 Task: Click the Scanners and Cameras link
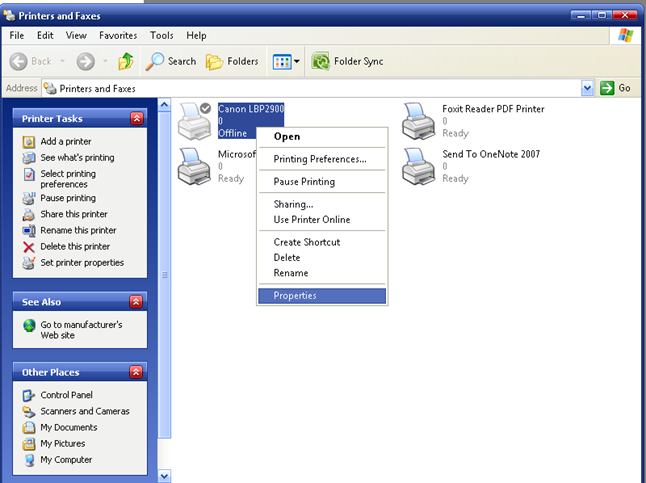[85, 411]
